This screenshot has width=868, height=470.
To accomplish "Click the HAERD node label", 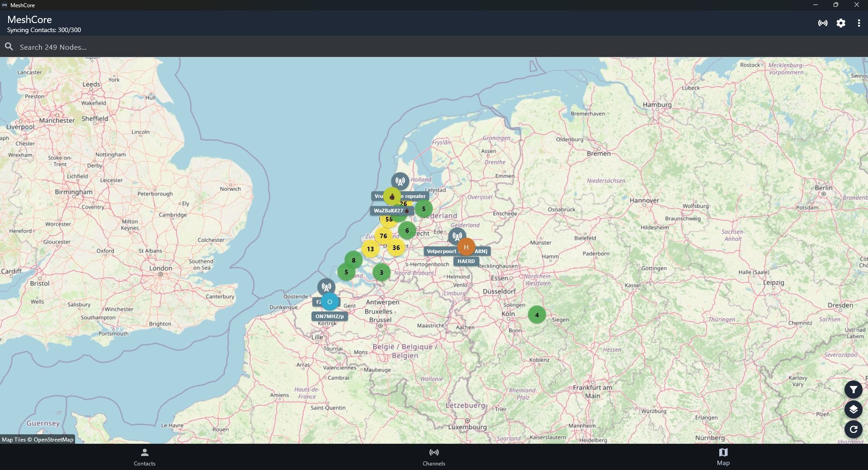I will (x=466, y=261).
